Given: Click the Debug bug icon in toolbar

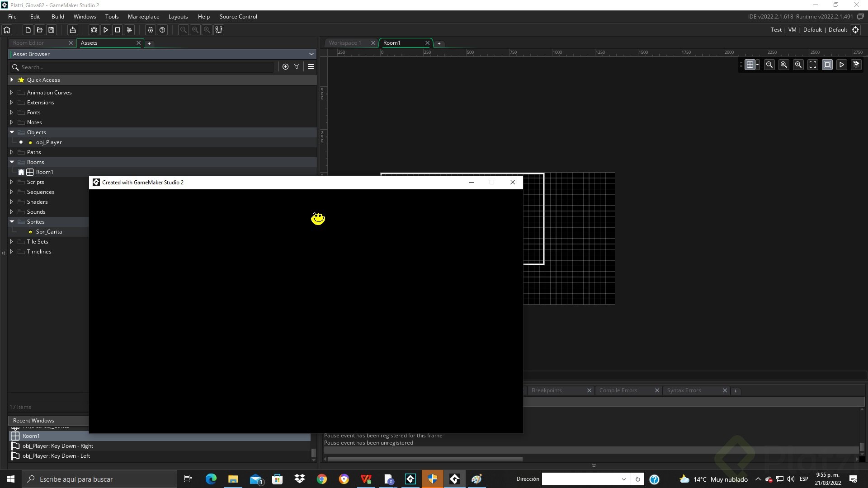Looking at the screenshot, I should pos(94,30).
